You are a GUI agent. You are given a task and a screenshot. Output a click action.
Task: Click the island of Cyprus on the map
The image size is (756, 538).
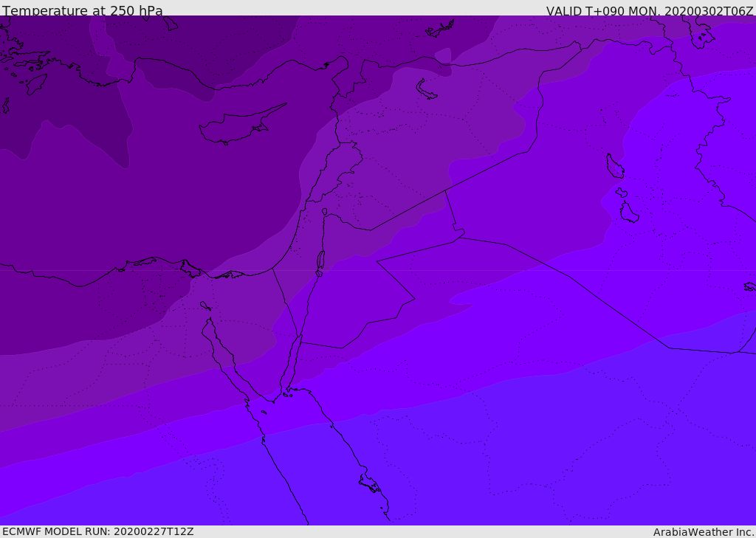coord(241,125)
